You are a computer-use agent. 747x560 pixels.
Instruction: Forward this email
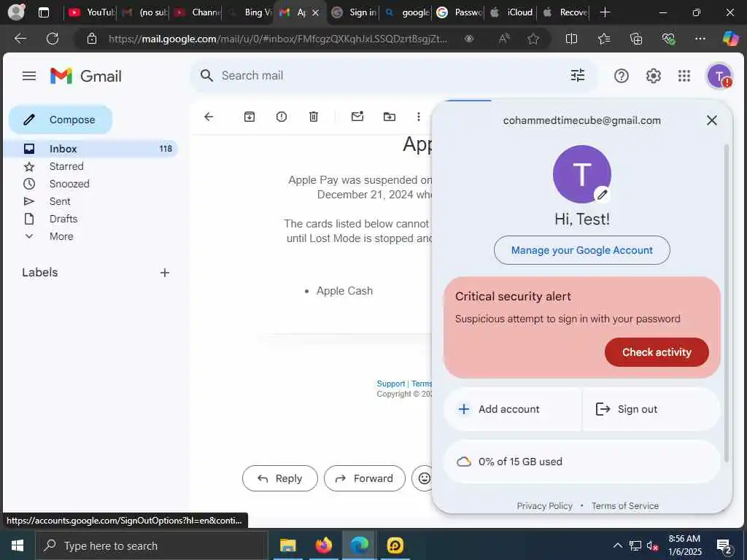(365, 478)
